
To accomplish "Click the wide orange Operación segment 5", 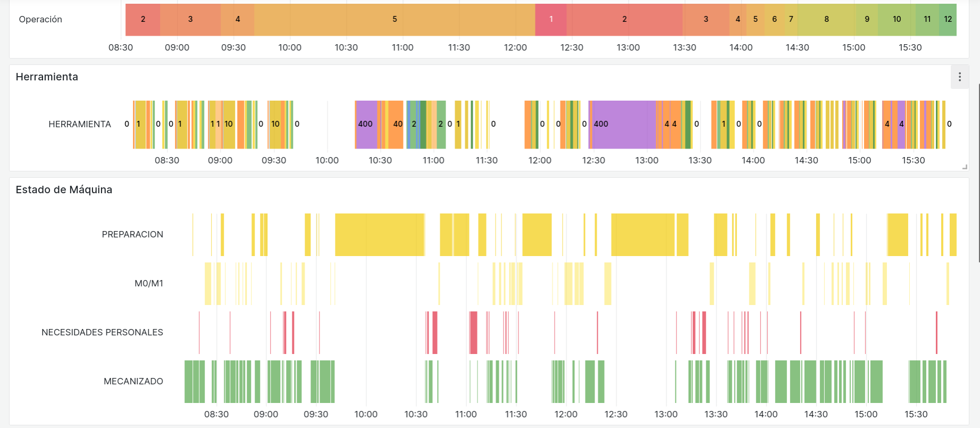I will (x=394, y=19).
